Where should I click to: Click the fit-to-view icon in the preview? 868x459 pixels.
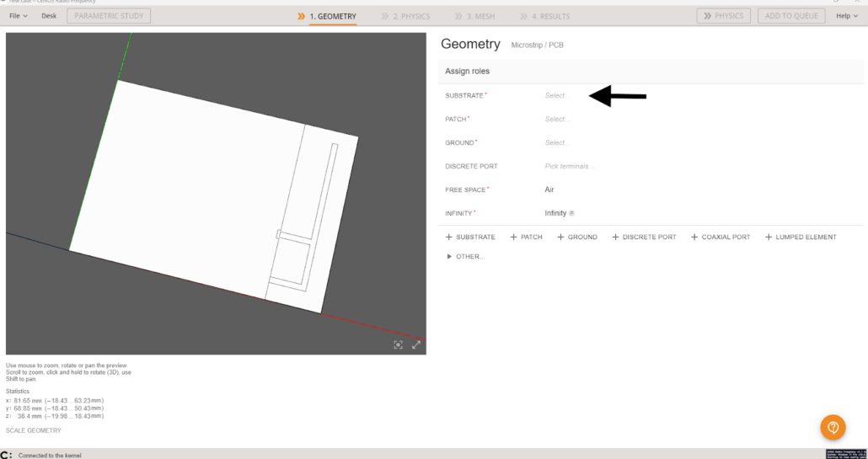click(399, 344)
